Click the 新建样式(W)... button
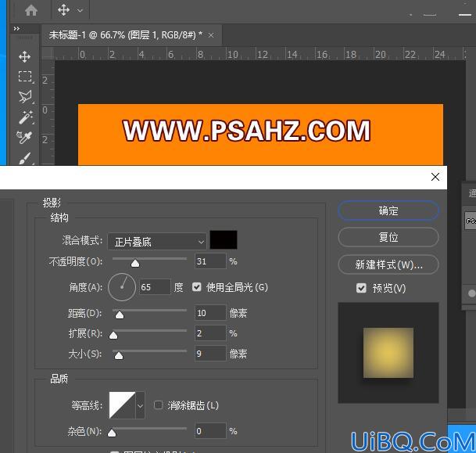The image size is (476, 453). click(388, 264)
